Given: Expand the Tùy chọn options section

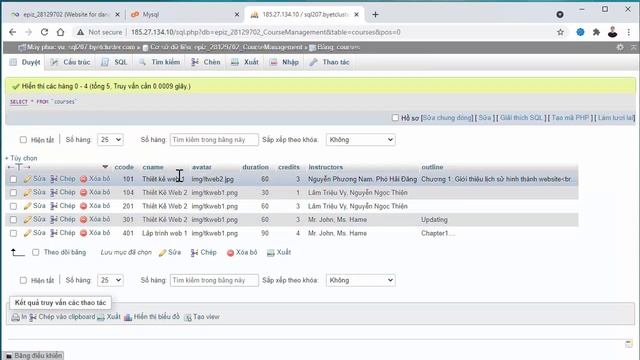Looking at the screenshot, I should click(x=21, y=158).
